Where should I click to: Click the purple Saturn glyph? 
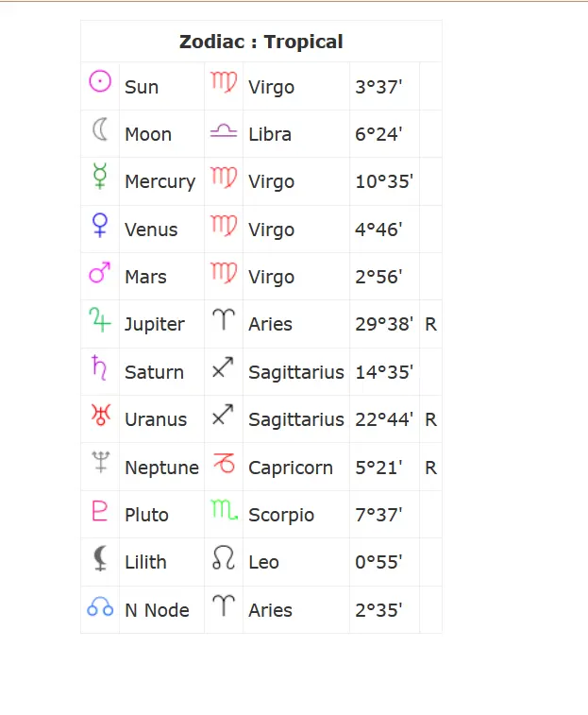[99, 367]
